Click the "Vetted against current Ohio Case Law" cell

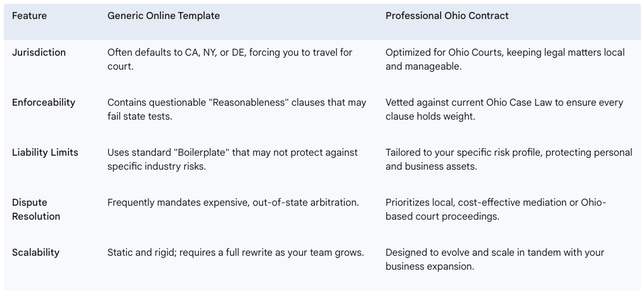(504, 109)
